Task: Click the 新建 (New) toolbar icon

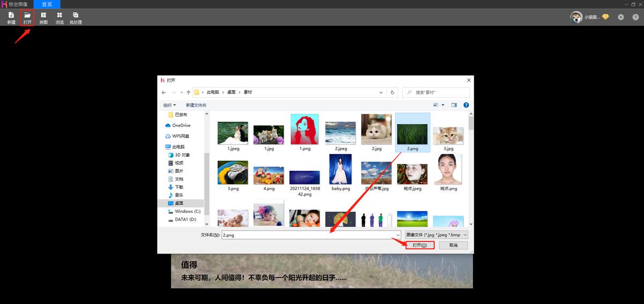Action: coord(11,18)
